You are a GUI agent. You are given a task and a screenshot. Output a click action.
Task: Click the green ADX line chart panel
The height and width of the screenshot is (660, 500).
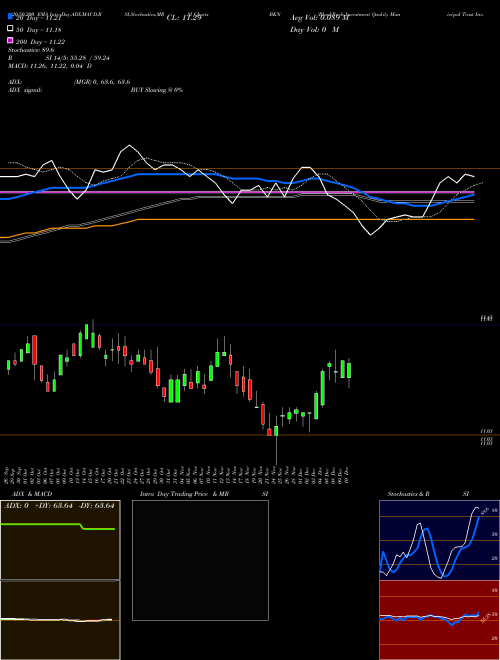tap(60, 540)
